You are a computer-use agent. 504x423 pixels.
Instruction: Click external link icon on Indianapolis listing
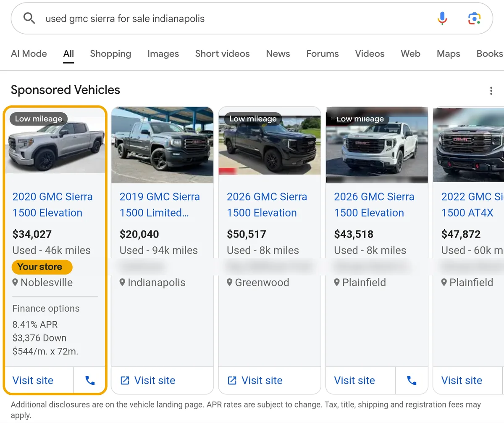(x=125, y=381)
